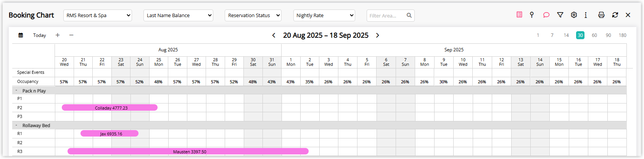Click the search magnifier in Filter Area
This screenshot has width=644, height=159.
click(409, 15)
